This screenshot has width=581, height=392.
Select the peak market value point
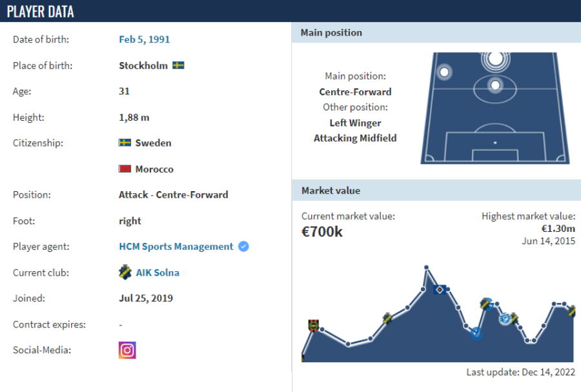(426, 267)
